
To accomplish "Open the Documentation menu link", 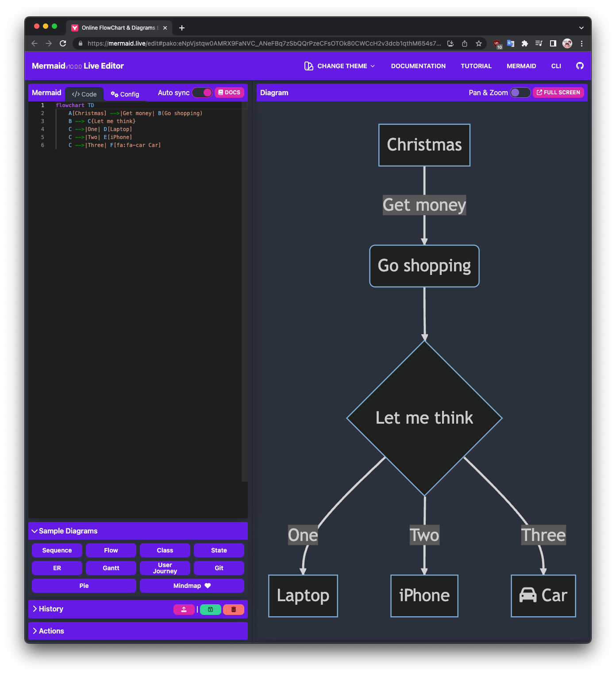I will [x=418, y=66].
